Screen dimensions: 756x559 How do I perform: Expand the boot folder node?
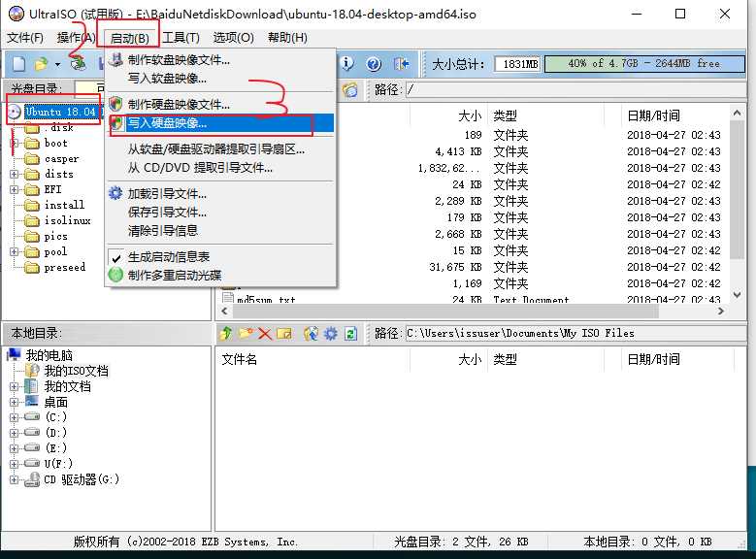(x=15, y=144)
